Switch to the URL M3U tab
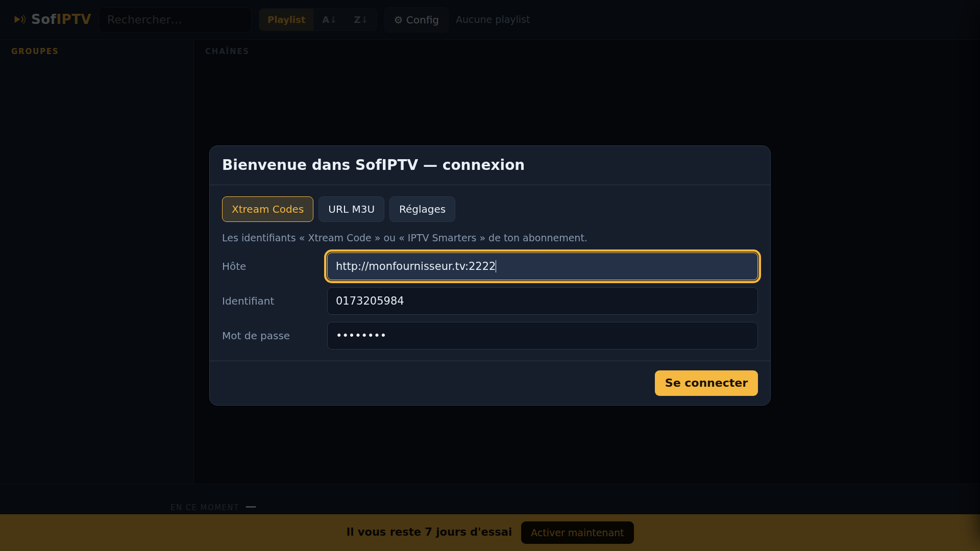980x551 pixels. coord(351,209)
